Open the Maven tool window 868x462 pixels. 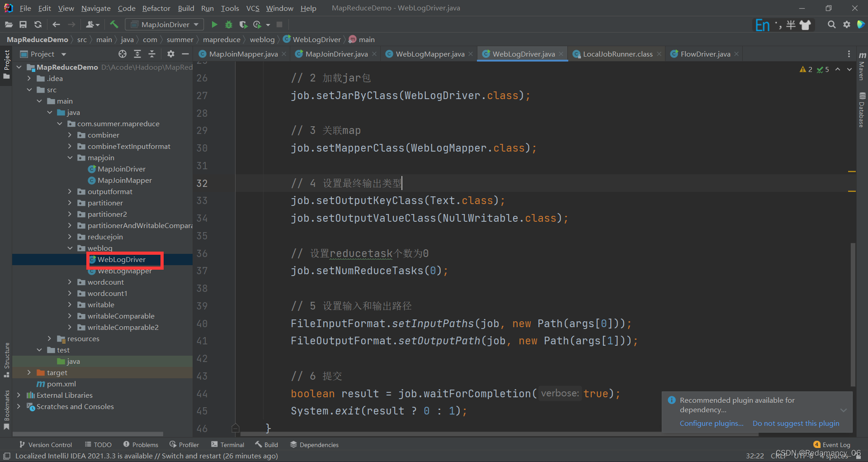[x=862, y=66]
